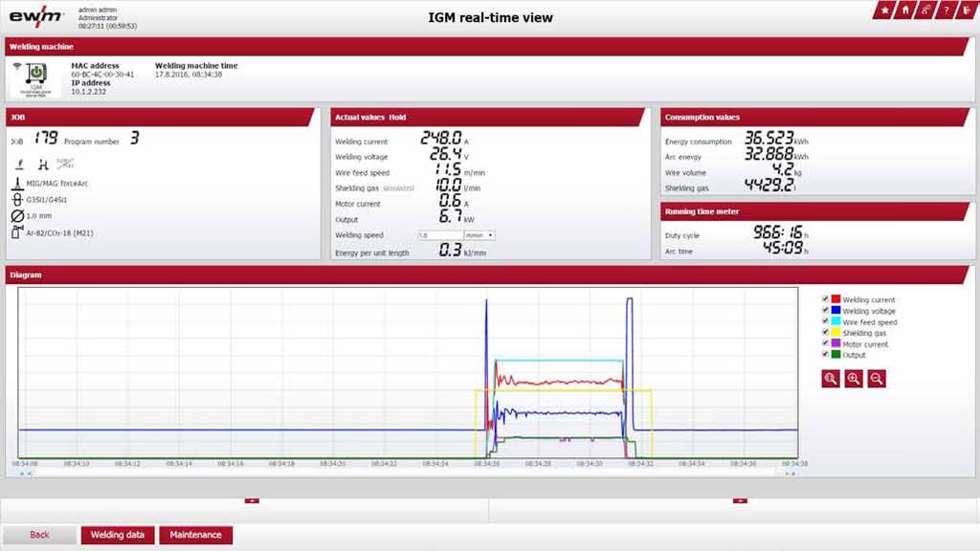
Task: Click the wire diameter icon
Action: click(17, 215)
